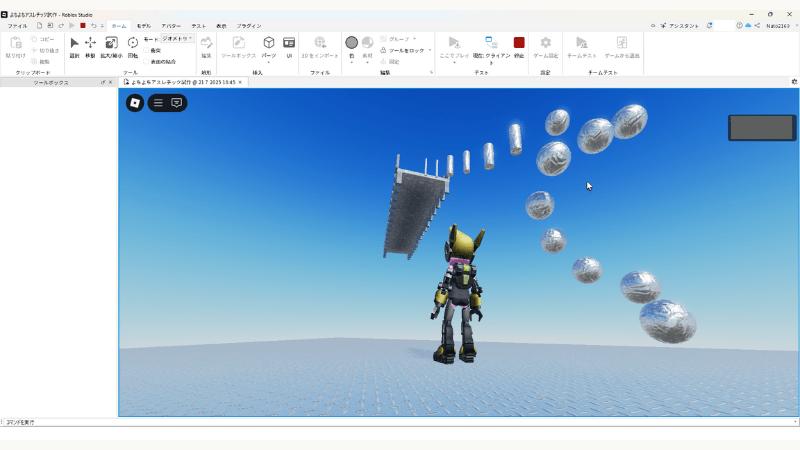Open the モード ジオメトリ dropdown
This screenshot has width=800, height=450.
click(x=178, y=39)
